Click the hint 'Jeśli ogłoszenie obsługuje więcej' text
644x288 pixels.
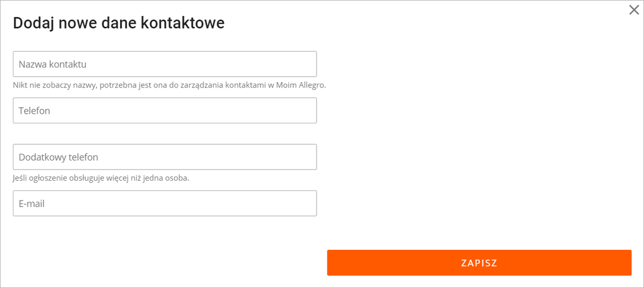(x=101, y=178)
